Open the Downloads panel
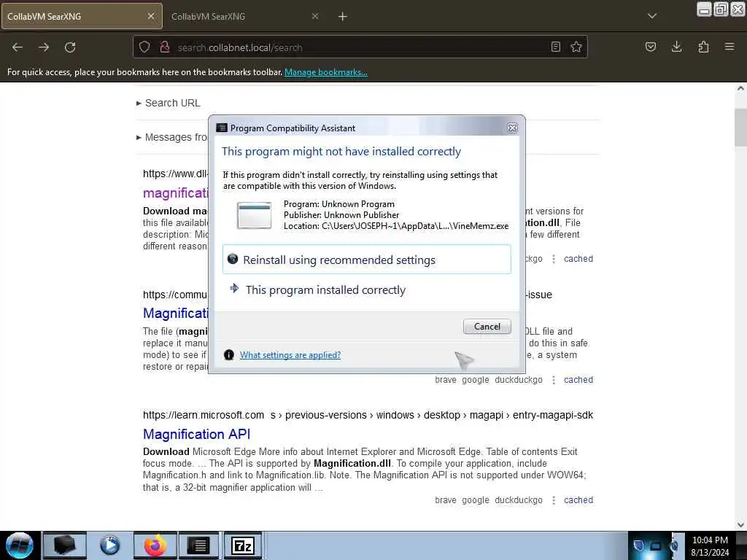The width and height of the screenshot is (747, 560). 676,47
